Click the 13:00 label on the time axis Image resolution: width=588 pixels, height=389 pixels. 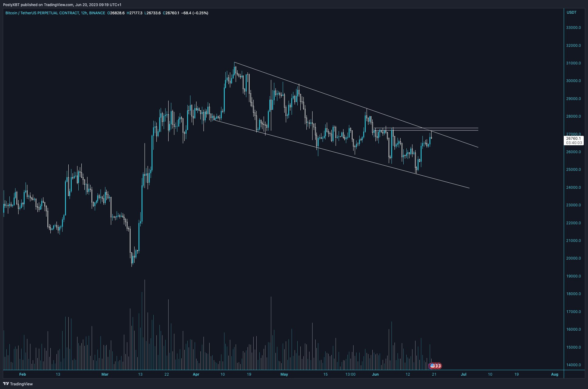(350, 374)
